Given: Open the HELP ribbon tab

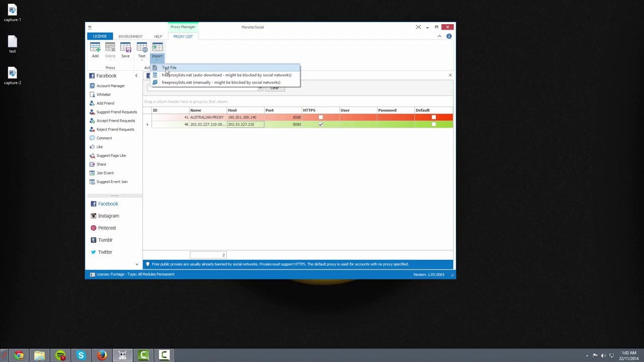Looking at the screenshot, I should 158,36.
